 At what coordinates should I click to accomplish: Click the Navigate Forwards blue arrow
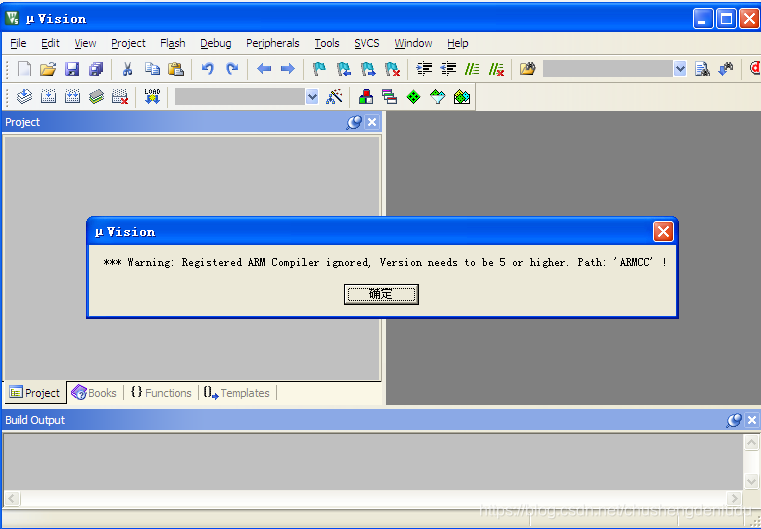(288, 69)
